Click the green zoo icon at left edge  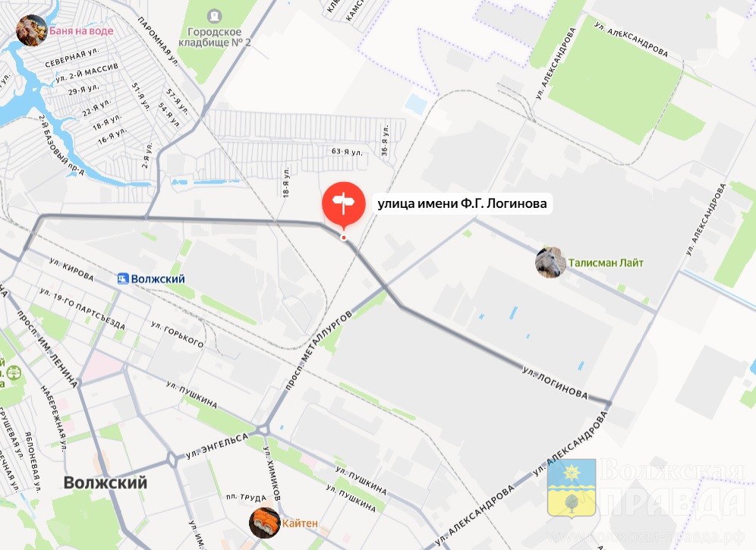click(14, 373)
